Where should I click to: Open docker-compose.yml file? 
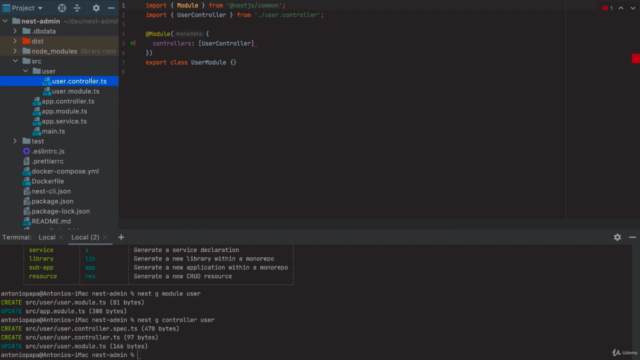point(65,171)
